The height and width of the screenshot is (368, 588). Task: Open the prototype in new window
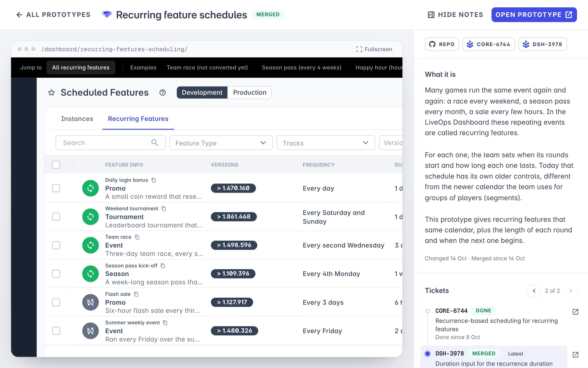pyautogui.click(x=534, y=15)
